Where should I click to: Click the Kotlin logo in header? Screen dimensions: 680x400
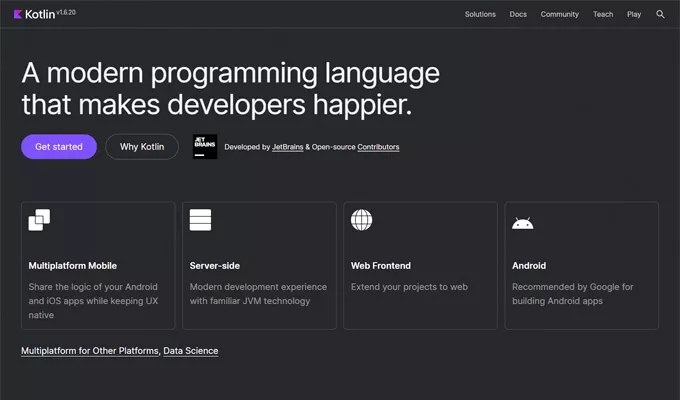tap(34, 14)
